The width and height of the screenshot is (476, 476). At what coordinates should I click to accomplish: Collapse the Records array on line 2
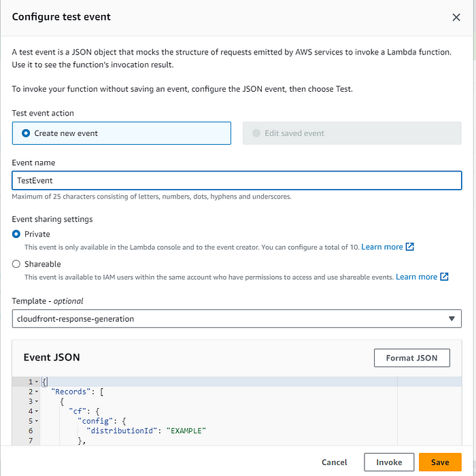click(x=37, y=392)
